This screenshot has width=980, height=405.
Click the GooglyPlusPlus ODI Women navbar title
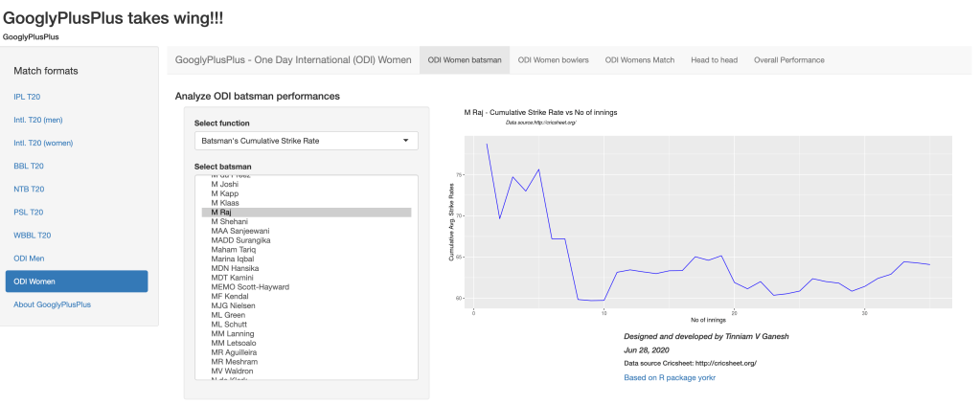tap(293, 59)
